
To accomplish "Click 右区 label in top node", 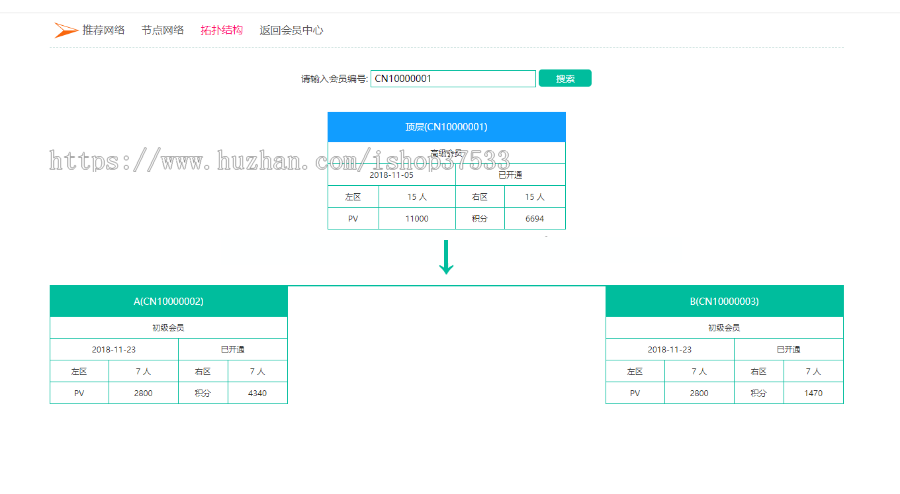I will click(480, 197).
